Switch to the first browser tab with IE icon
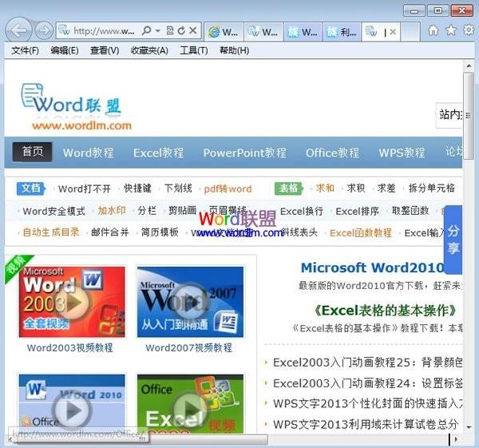The width and height of the screenshot is (479, 448). tap(224, 31)
